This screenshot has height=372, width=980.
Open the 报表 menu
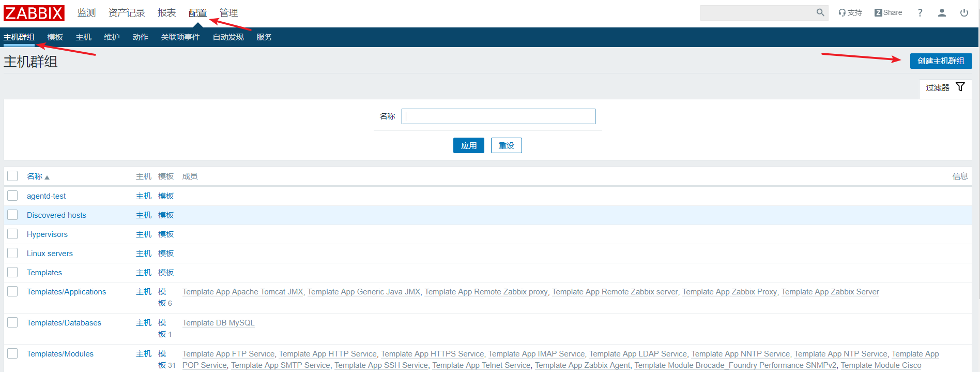166,13
